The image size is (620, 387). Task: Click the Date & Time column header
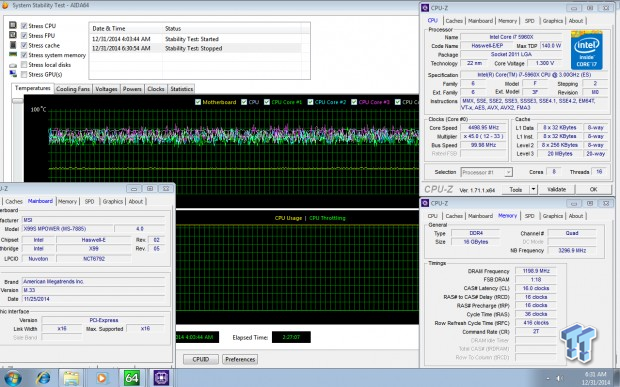[x=126, y=28]
